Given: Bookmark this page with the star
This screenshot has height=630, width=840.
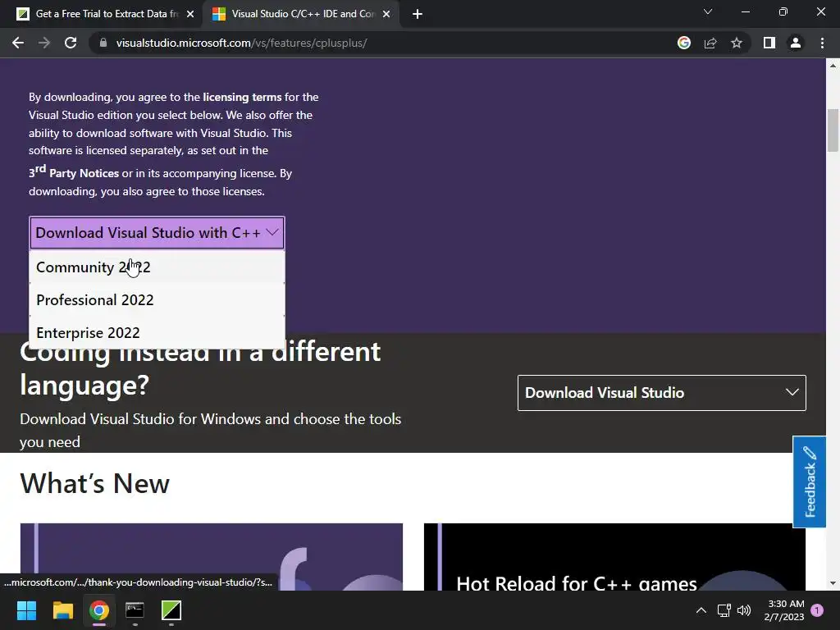Looking at the screenshot, I should tap(737, 43).
